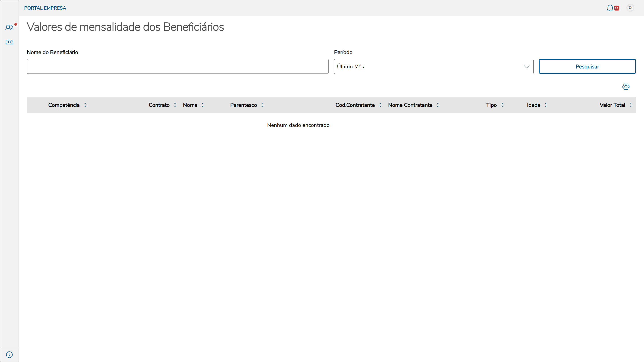Viewport: 644px width, 362px height.
Task: Open table settings gear icon
Action: (625, 87)
